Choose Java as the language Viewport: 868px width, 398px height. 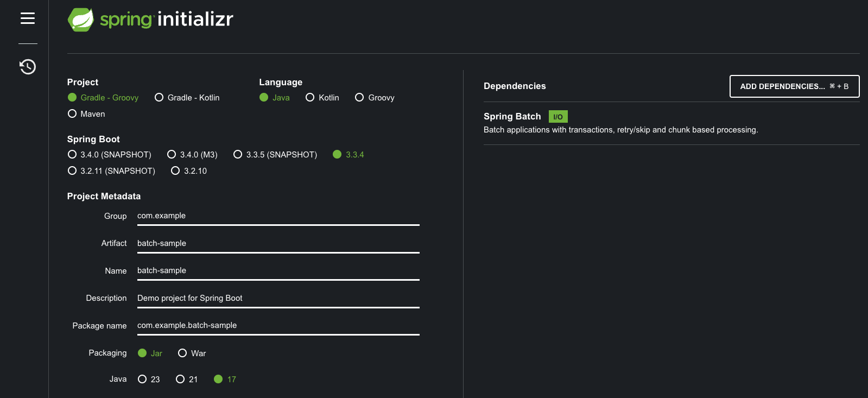click(x=275, y=98)
